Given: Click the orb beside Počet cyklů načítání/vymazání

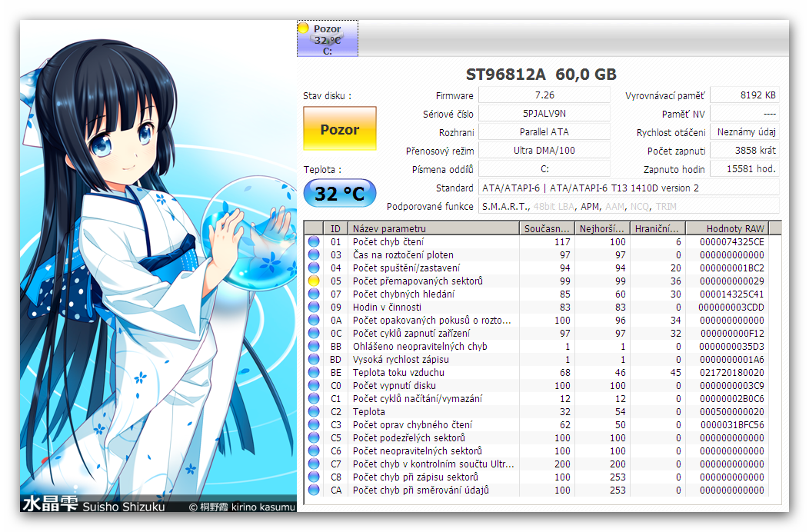Looking at the screenshot, I should coord(314,398).
